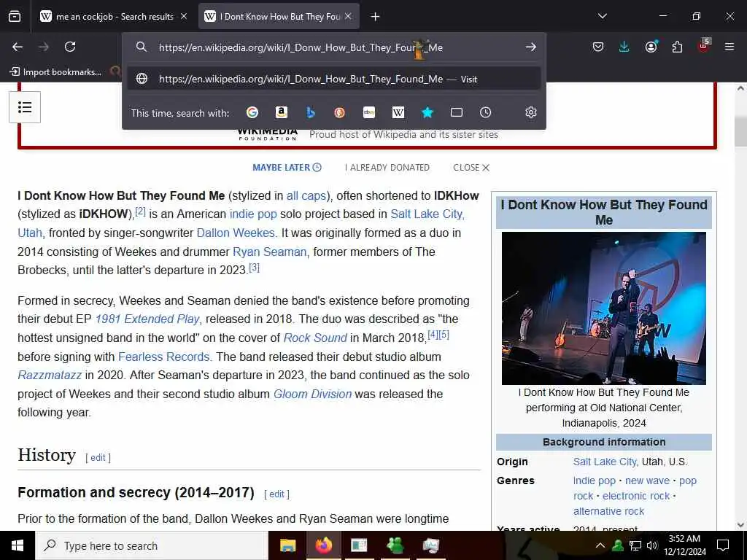Close the donation banner
Screen dimensions: 747x560
471,168
